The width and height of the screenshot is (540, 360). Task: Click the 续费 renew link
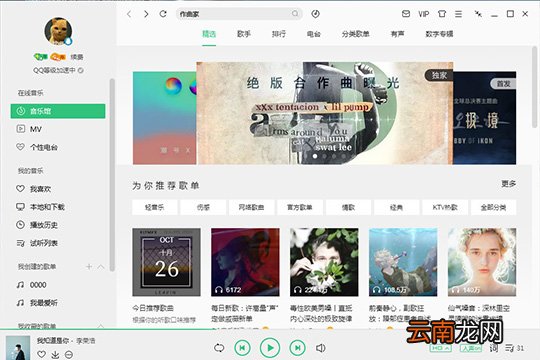pos(77,57)
